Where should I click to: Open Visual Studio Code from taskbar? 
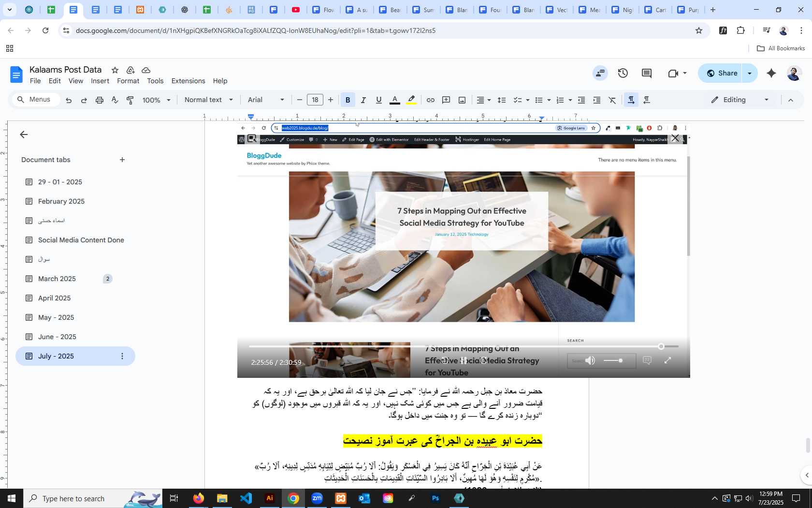(246, 498)
